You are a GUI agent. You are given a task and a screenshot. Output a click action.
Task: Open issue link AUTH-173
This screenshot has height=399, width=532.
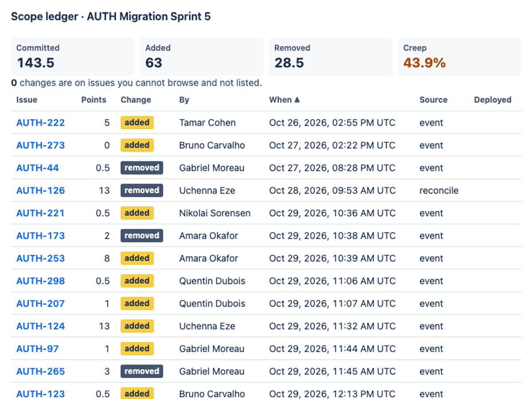(40, 236)
